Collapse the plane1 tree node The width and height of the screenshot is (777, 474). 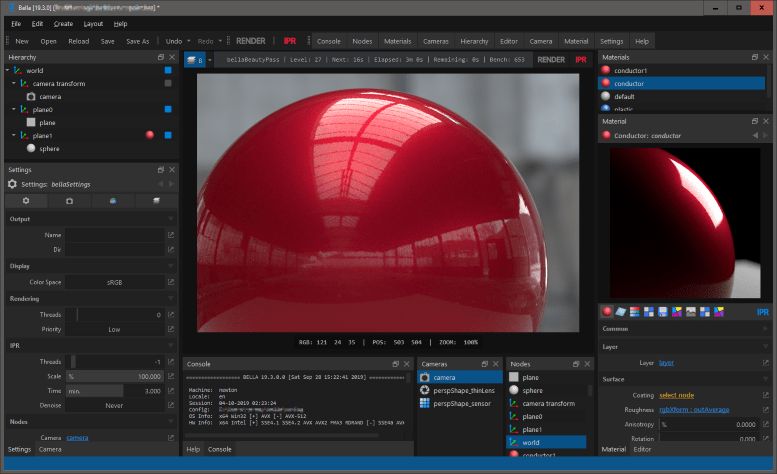coord(14,134)
